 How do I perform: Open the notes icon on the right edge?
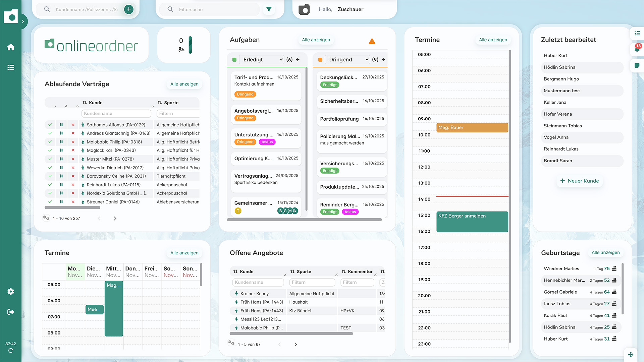click(x=638, y=66)
